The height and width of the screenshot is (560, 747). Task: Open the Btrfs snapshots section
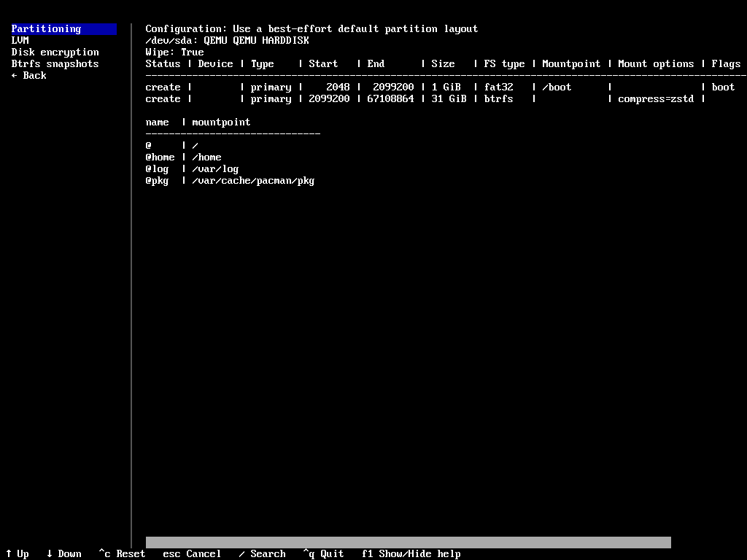[x=54, y=63]
